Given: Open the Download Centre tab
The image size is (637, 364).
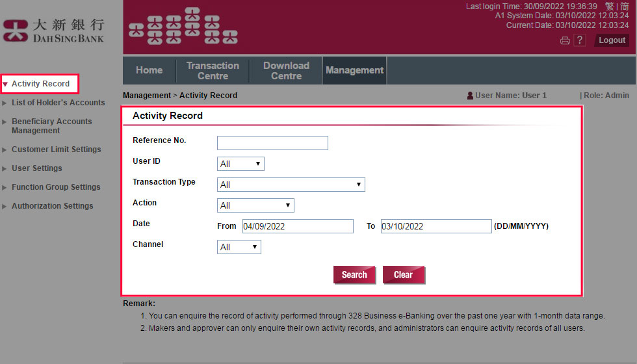Looking at the screenshot, I should [x=286, y=70].
